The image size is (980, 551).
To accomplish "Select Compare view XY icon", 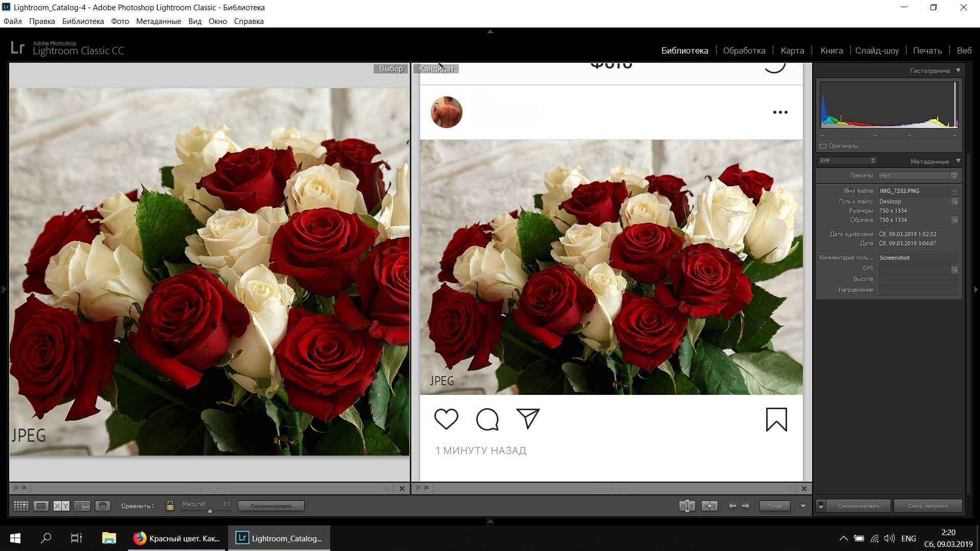I will pyautogui.click(x=61, y=506).
